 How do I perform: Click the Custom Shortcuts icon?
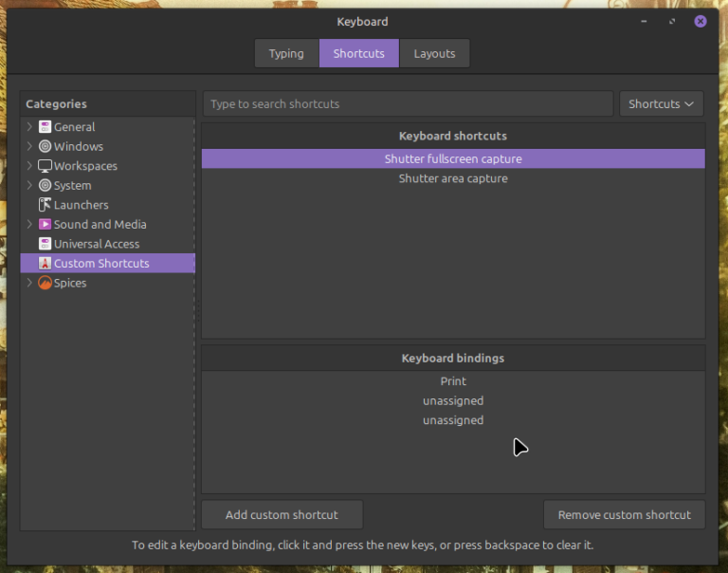click(x=45, y=264)
